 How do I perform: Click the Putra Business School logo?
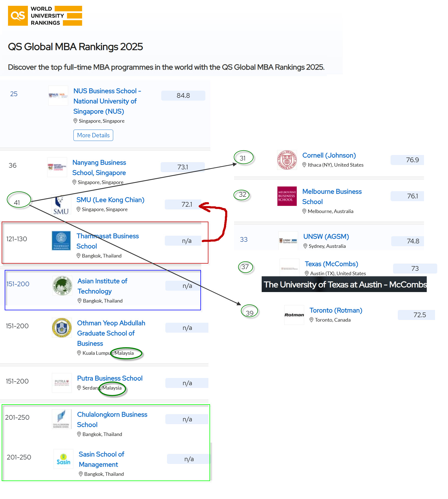[62, 383]
